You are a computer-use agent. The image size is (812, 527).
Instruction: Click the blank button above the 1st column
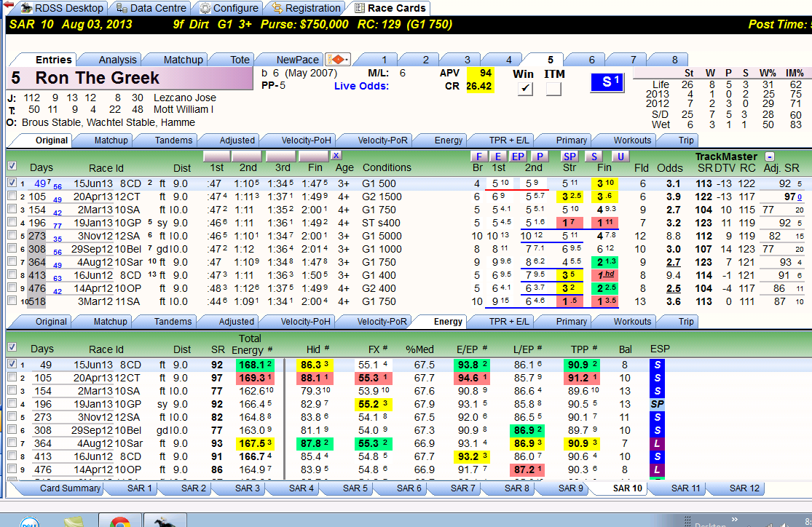point(216,156)
